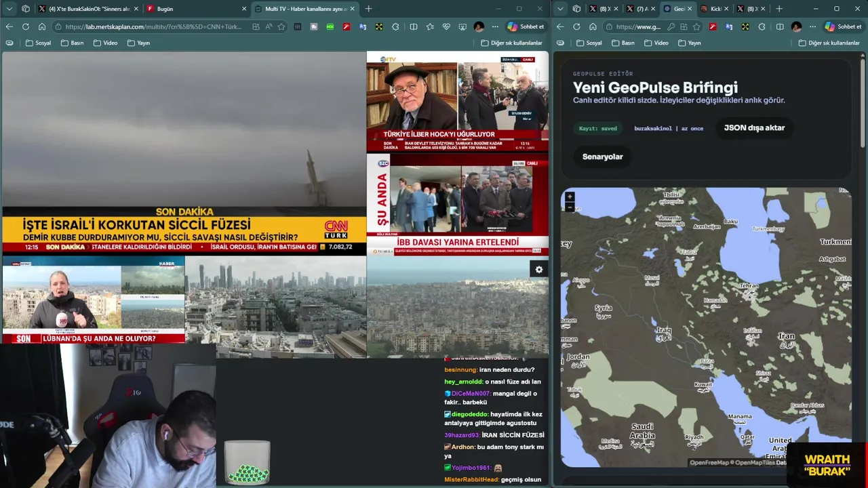Image resolution: width=868 pixels, height=488 pixels.
Task: Open OpenFreeMap attribution link
Action: click(709, 463)
